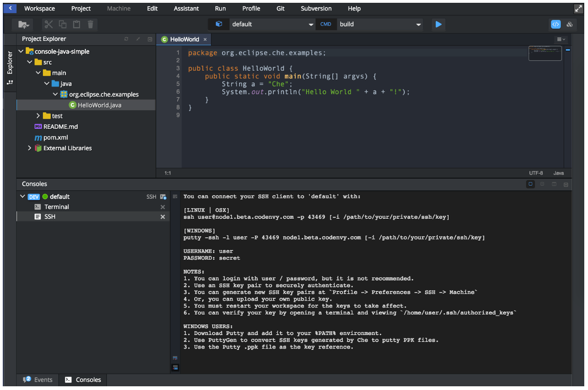The height and width of the screenshot is (390, 588).
Task: Click the editor minimap thumbnail
Action: pyautogui.click(x=545, y=53)
